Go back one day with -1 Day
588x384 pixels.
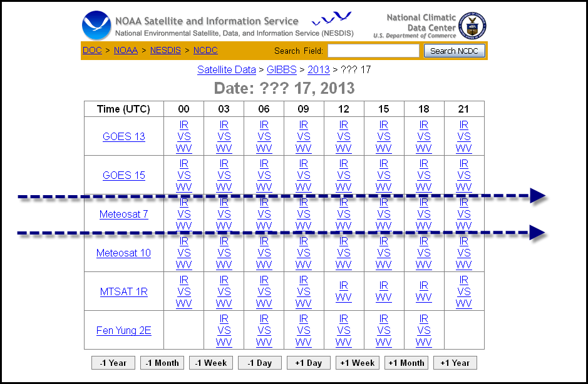pos(259,363)
